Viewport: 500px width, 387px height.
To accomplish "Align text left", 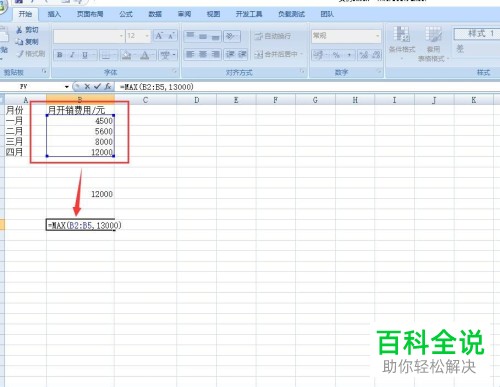I will pos(190,54).
